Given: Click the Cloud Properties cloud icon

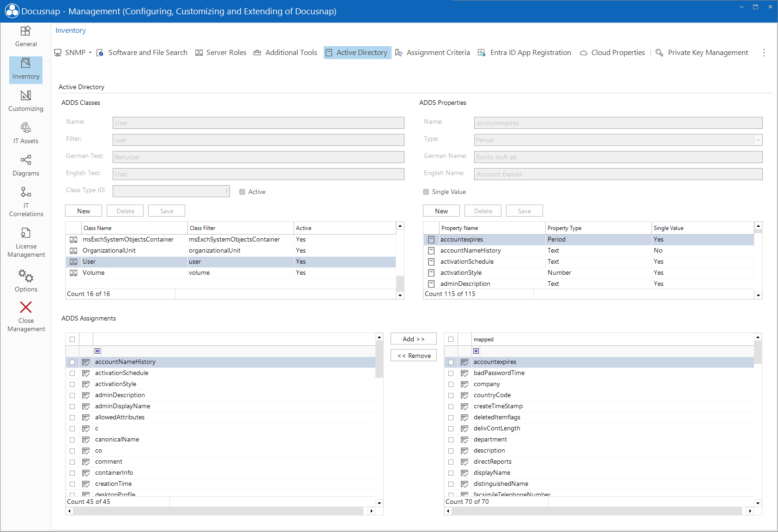Looking at the screenshot, I should [x=584, y=53].
